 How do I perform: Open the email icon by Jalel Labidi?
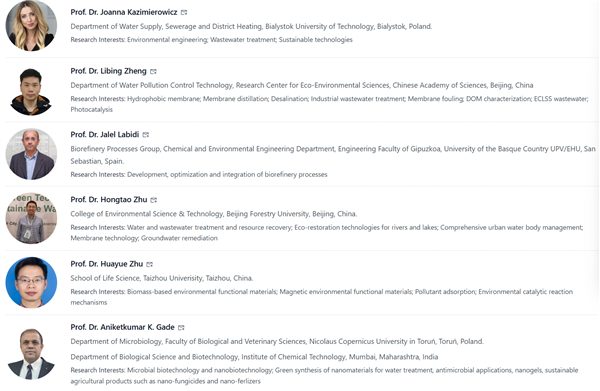click(146, 135)
